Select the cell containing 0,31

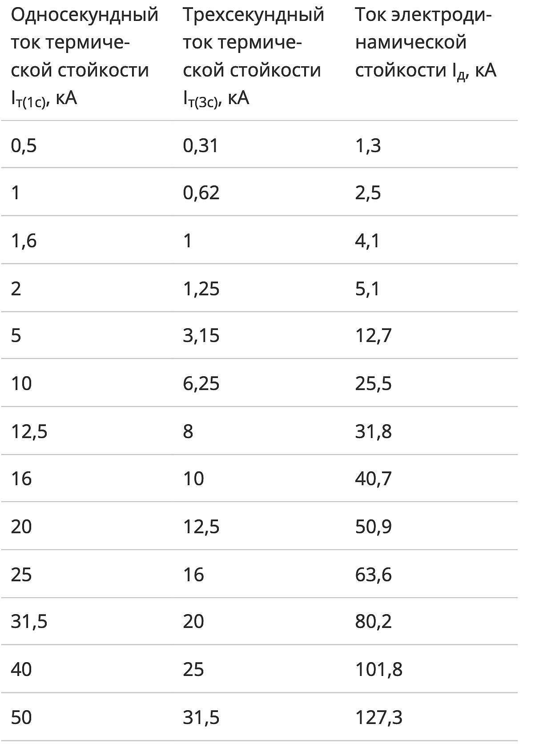(201, 145)
